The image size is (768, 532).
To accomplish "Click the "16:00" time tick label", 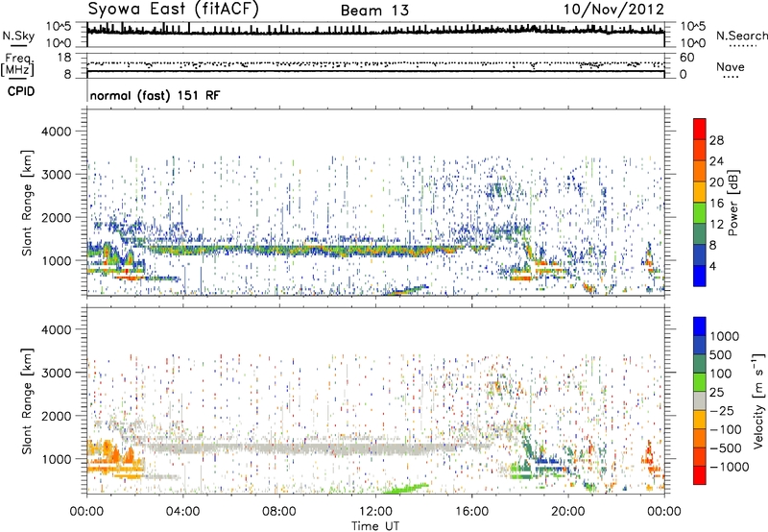I will [x=471, y=512].
